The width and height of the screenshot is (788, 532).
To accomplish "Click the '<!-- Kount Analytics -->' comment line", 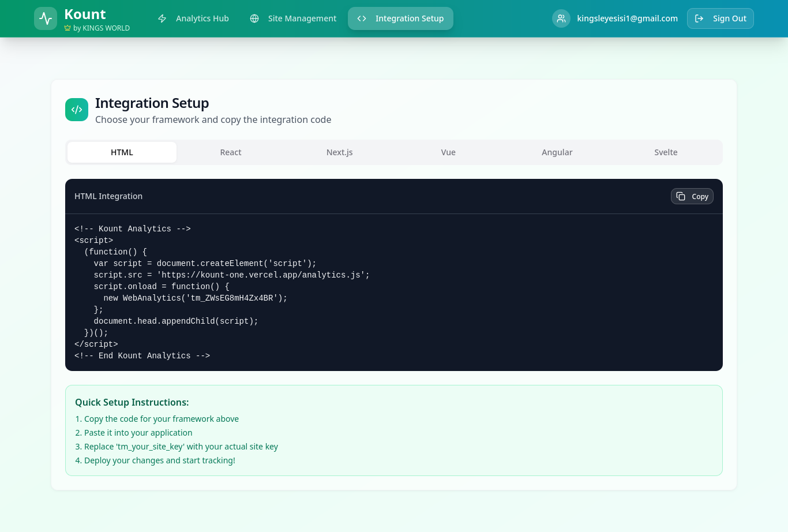I will [133, 228].
